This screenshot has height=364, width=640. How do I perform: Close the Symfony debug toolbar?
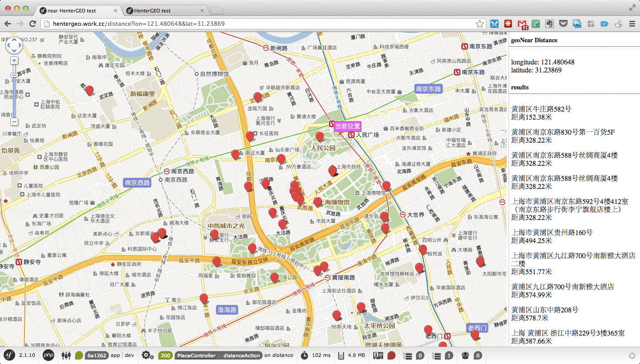tap(632, 356)
